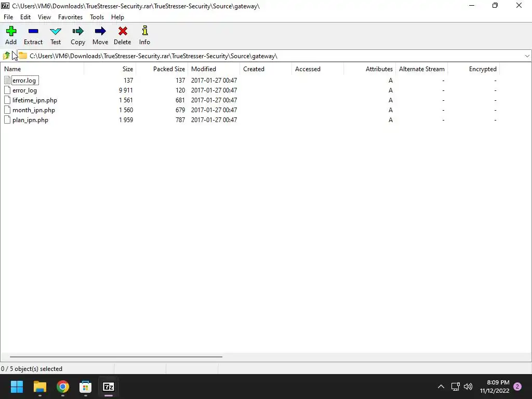Sort by the Packed Size column header
Image resolution: width=532 pixels, height=399 pixels.
coord(162,69)
